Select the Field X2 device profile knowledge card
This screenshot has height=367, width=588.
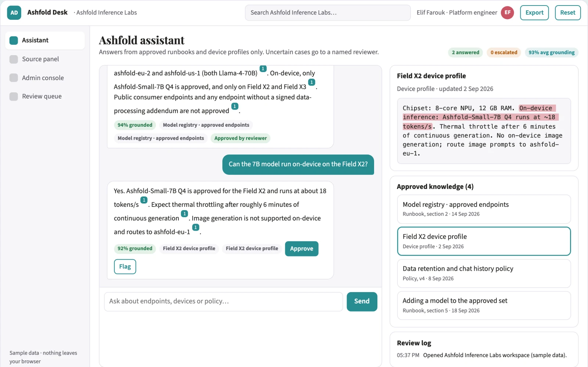click(484, 241)
